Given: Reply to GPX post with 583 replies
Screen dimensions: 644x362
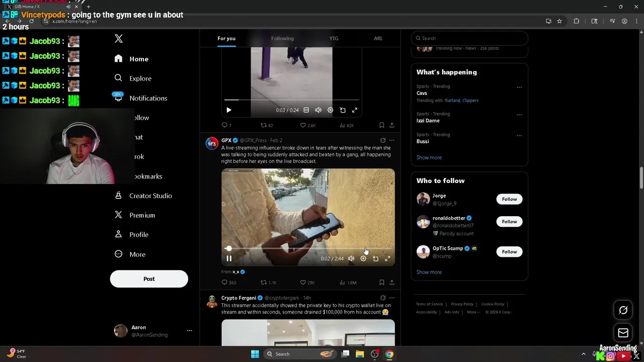Looking at the screenshot, I should [x=229, y=283].
